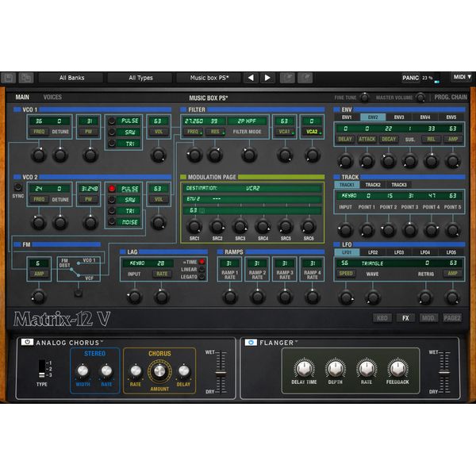Click the Master Volume knob
The height and width of the screenshot is (476, 476).
click(420, 98)
